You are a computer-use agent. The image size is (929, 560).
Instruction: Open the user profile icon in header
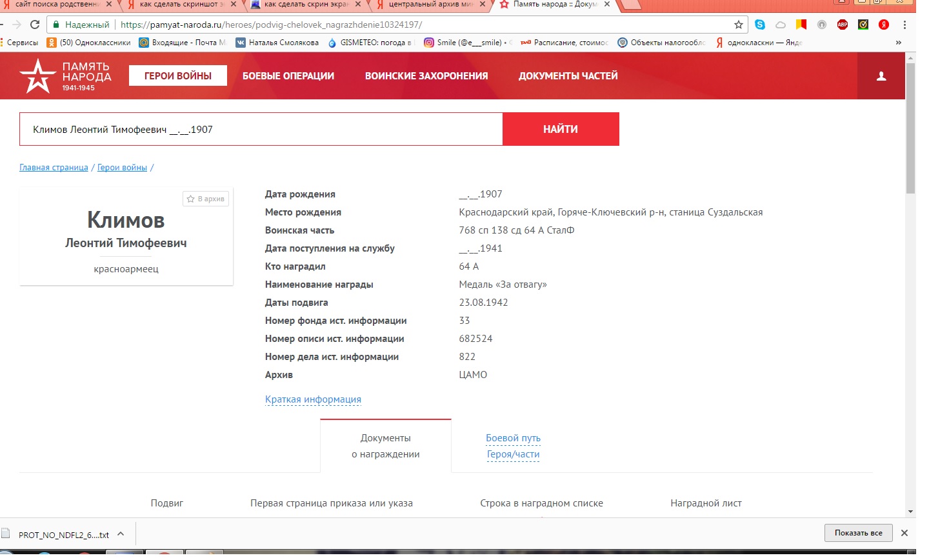881,76
